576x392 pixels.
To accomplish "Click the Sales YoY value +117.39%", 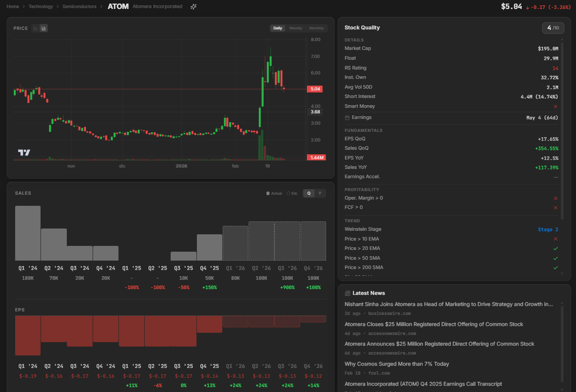I will [x=547, y=167].
